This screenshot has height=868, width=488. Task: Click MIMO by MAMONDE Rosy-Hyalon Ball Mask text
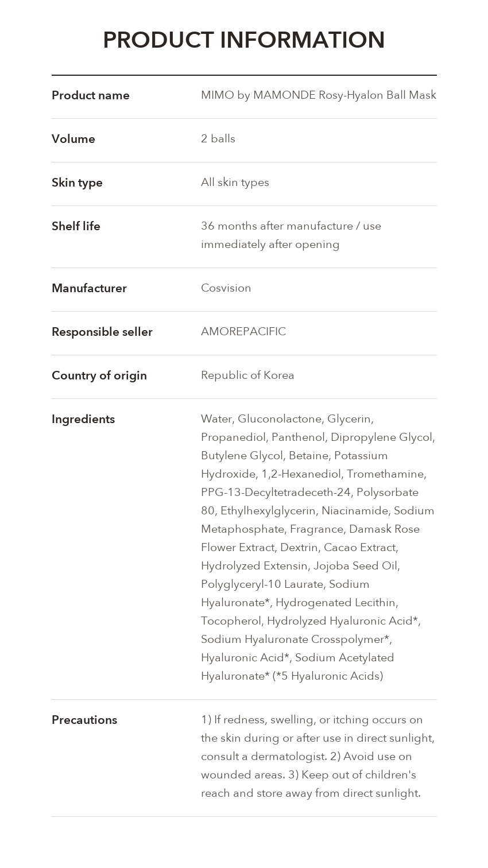[x=319, y=95]
